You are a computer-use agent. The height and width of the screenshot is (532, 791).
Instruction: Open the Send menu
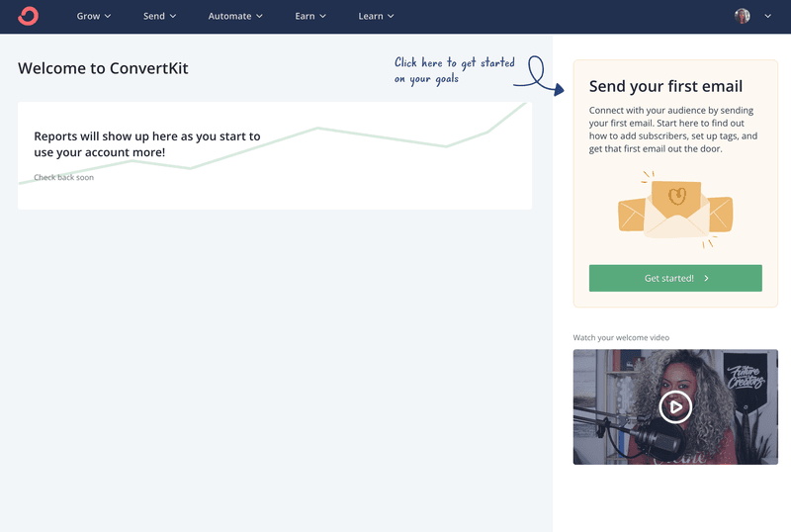(159, 16)
